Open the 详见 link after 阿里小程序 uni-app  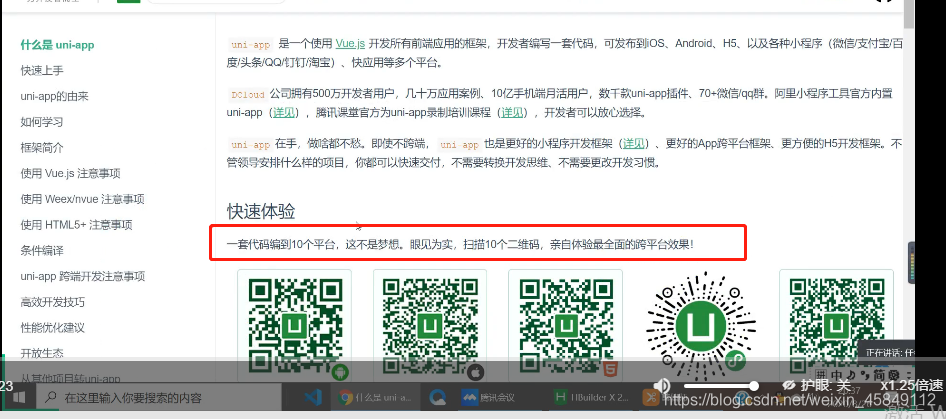(284, 112)
